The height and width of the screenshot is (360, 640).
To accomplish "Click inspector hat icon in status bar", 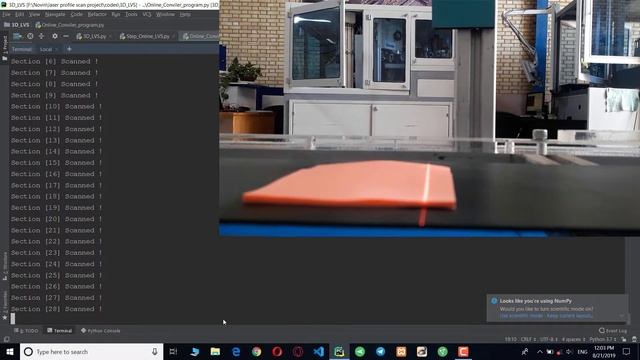I will pos(634,339).
